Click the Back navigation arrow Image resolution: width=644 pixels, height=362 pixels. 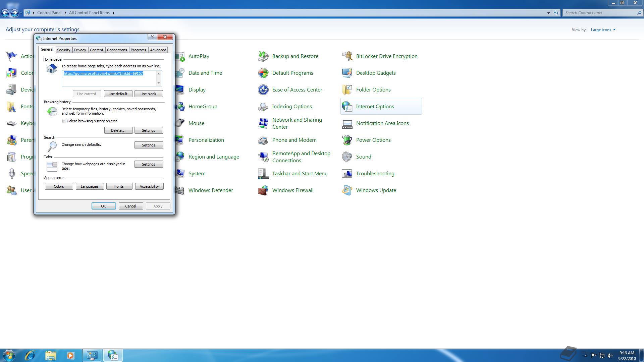pos(5,13)
